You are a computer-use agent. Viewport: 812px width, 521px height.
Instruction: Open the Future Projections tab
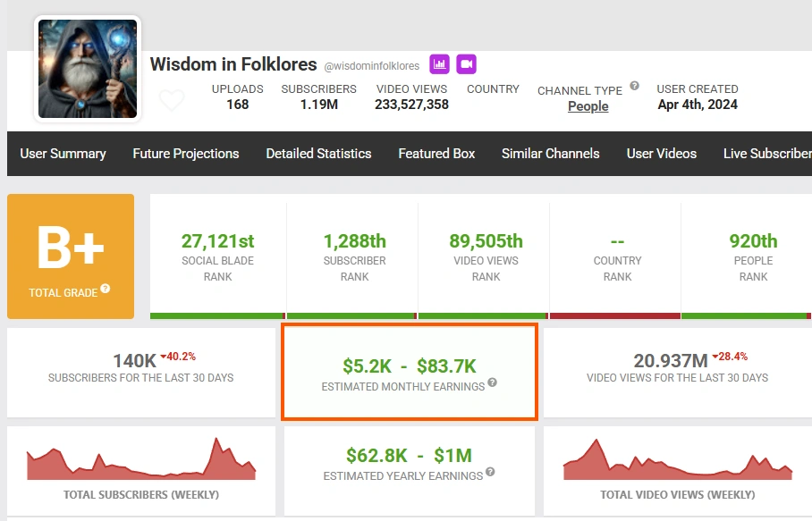[x=186, y=154]
